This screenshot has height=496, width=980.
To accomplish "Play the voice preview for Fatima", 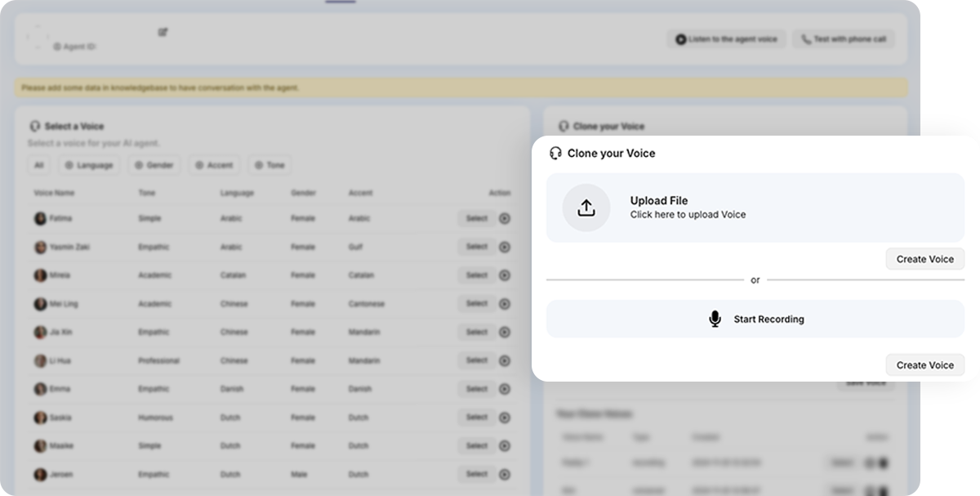I will pos(505,218).
